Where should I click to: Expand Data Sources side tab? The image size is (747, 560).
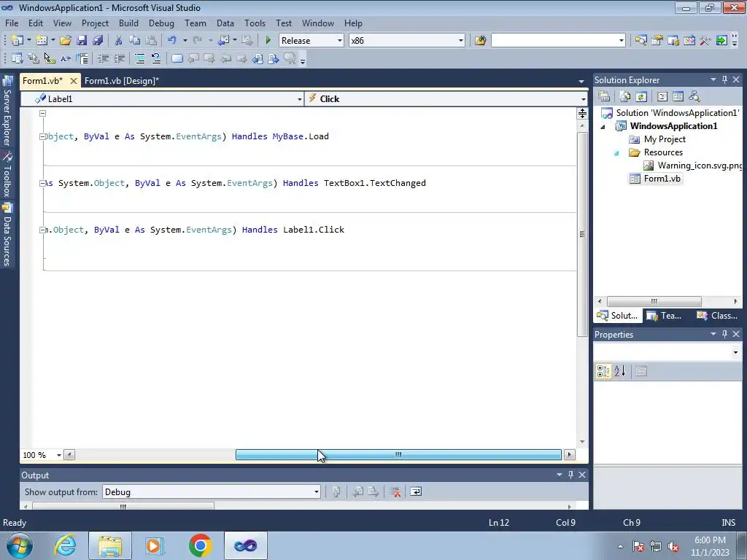pos(7,236)
